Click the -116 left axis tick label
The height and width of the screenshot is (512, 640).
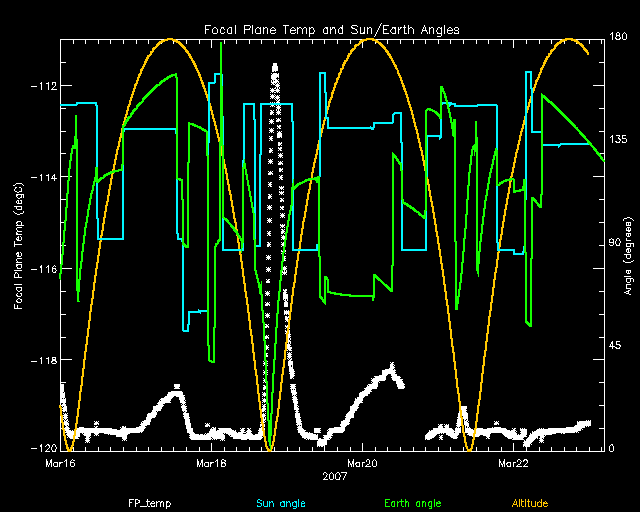pyautogui.click(x=43, y=269)
